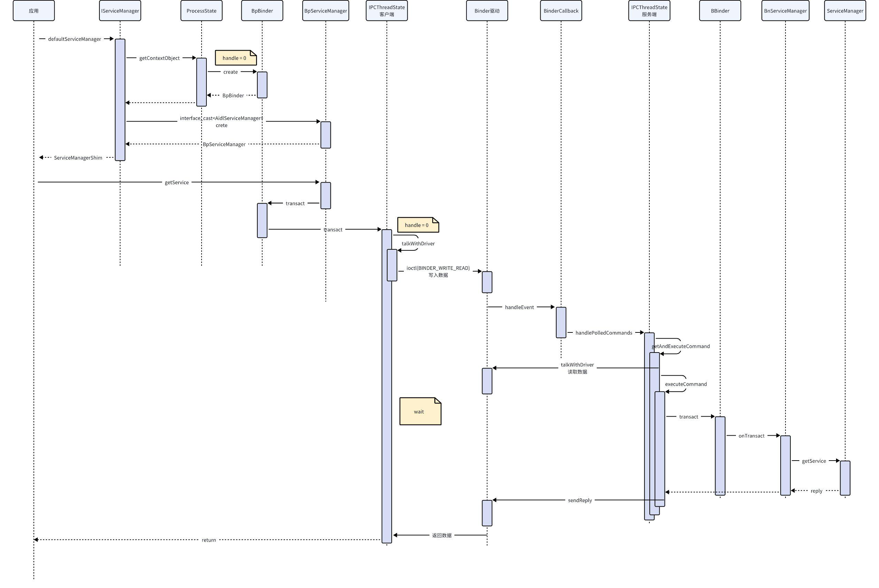Viewport: 879px width, 588px height.
Task: Select the sendReply message label
Action: click(580, 500)
